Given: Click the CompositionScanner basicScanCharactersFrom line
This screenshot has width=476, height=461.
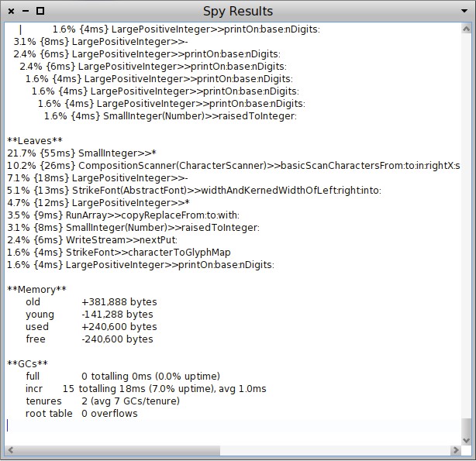Looking at the screenshot, I should pyautogui.click(x=233, y=166).
